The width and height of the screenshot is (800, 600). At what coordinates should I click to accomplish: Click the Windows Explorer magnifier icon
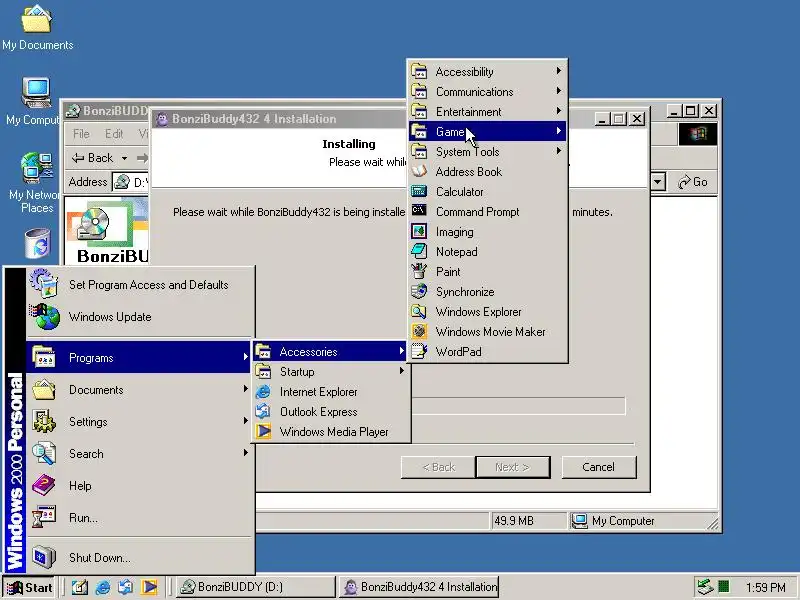pos(419,311)
